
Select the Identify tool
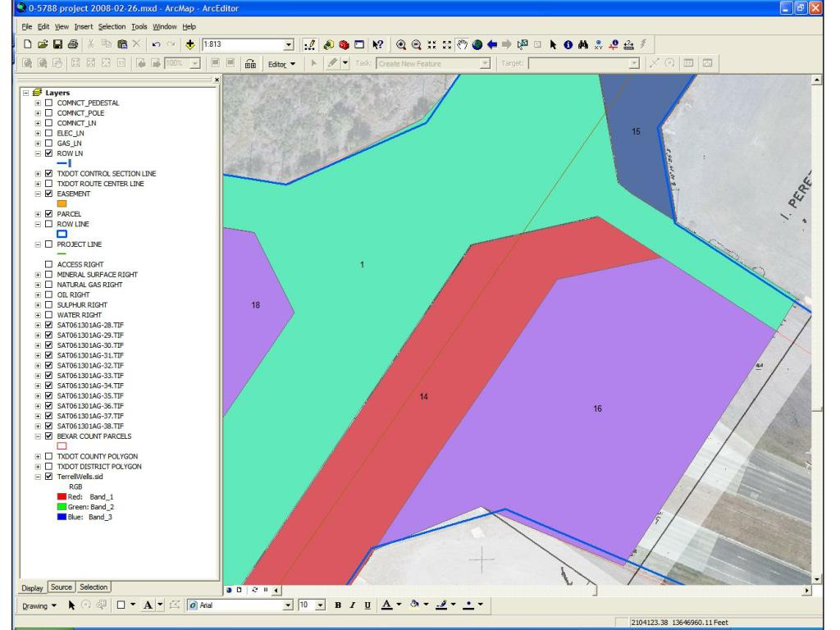point(569,43)
